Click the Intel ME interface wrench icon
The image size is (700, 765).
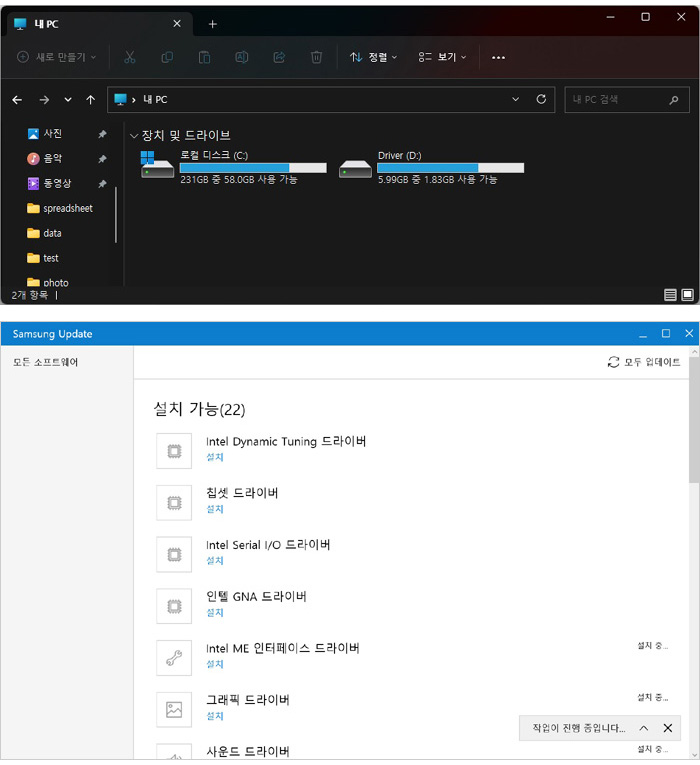(x=174, y=658)
